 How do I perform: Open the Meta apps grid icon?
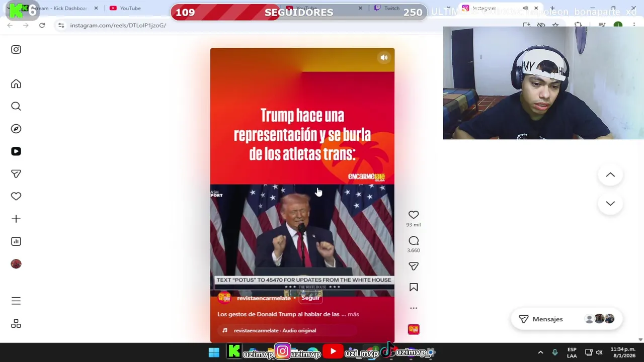click(16, 323)
